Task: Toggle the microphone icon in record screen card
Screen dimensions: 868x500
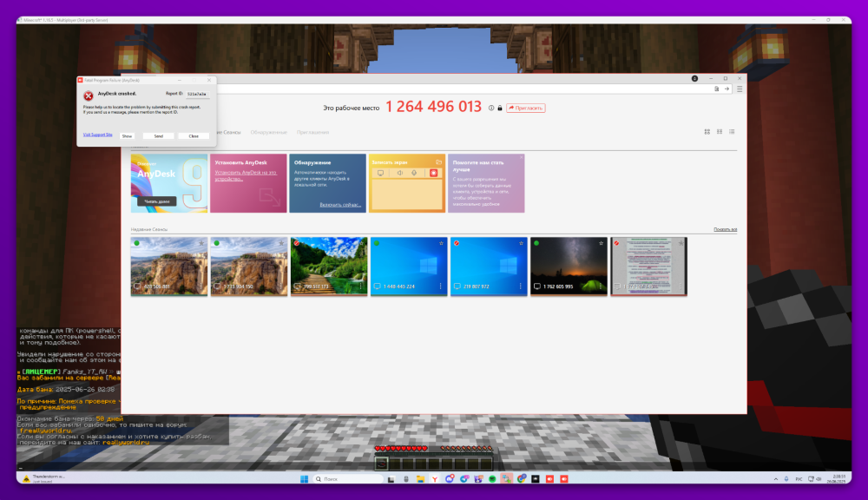Action: coord(413,174)
